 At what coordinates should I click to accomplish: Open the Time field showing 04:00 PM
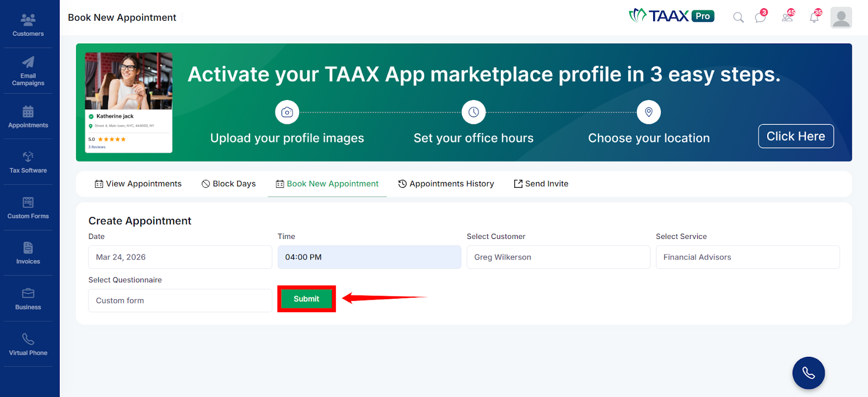[369, 257]
